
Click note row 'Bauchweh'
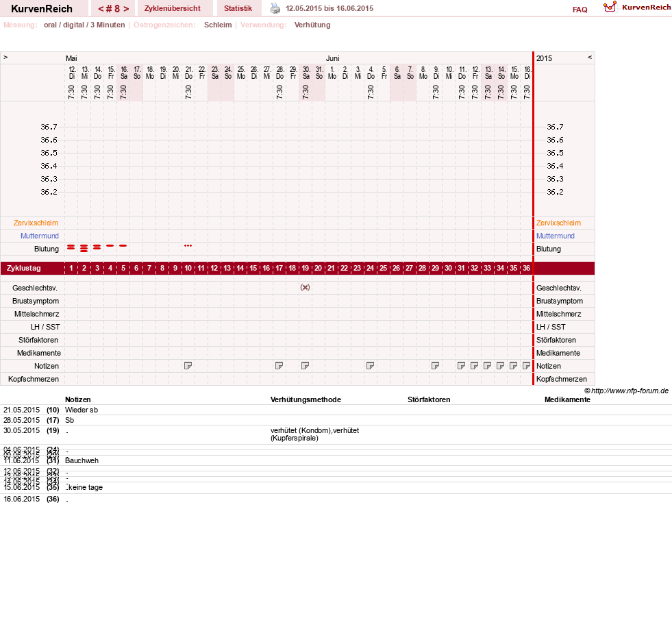click(x=82, y=460)
